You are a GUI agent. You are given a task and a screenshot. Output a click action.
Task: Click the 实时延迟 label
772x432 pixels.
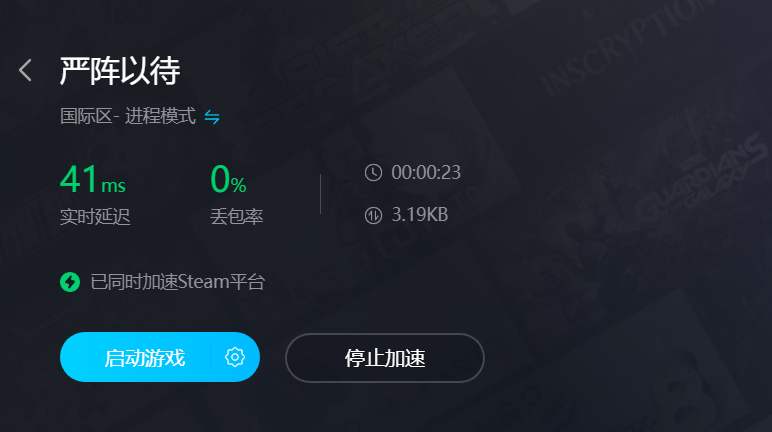95,217
